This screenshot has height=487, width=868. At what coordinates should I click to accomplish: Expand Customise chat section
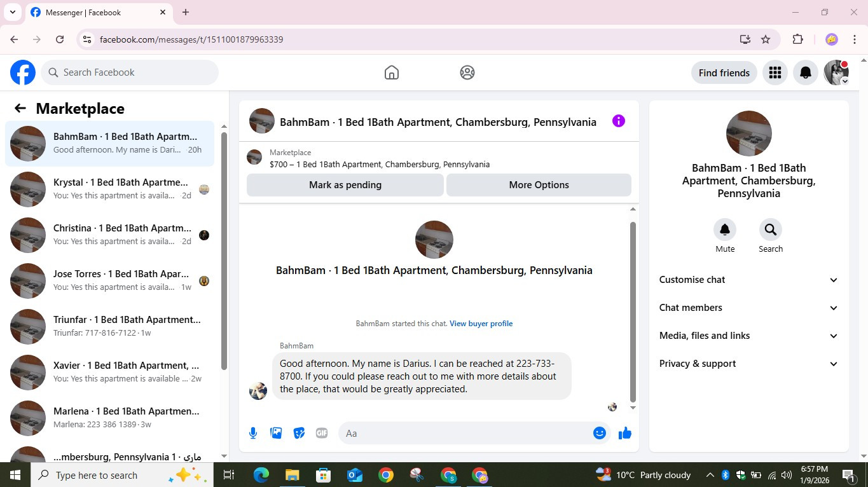coord(748,280)
